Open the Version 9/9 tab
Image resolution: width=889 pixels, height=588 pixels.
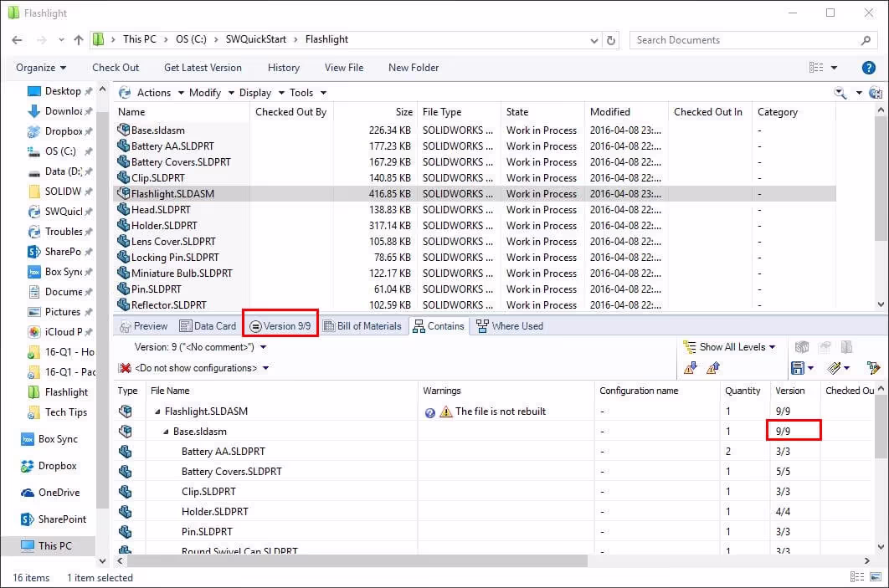click(x=280, y=326)
